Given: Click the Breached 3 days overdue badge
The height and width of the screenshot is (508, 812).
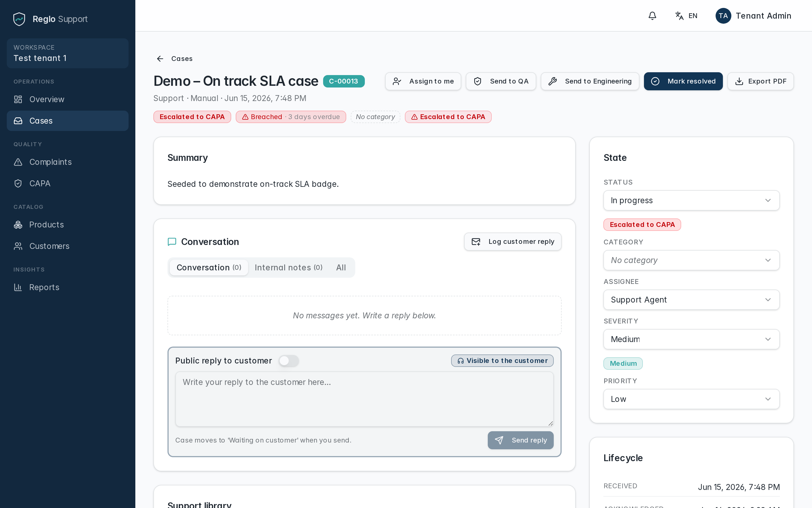Looking at the screenshot, I should [x=291, y=117].
